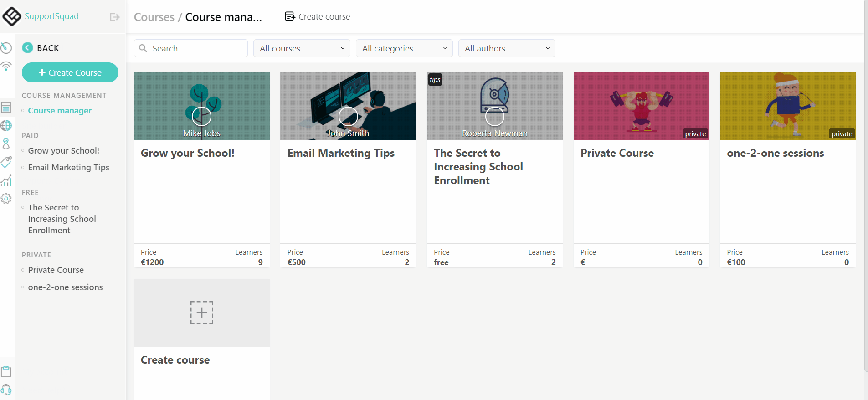
Task: Open Grow your School! in sidebar list
Action: point(64,151)
